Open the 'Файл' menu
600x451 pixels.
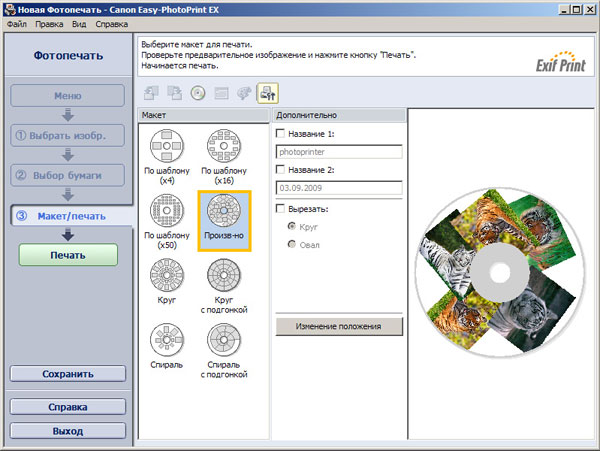17,22
